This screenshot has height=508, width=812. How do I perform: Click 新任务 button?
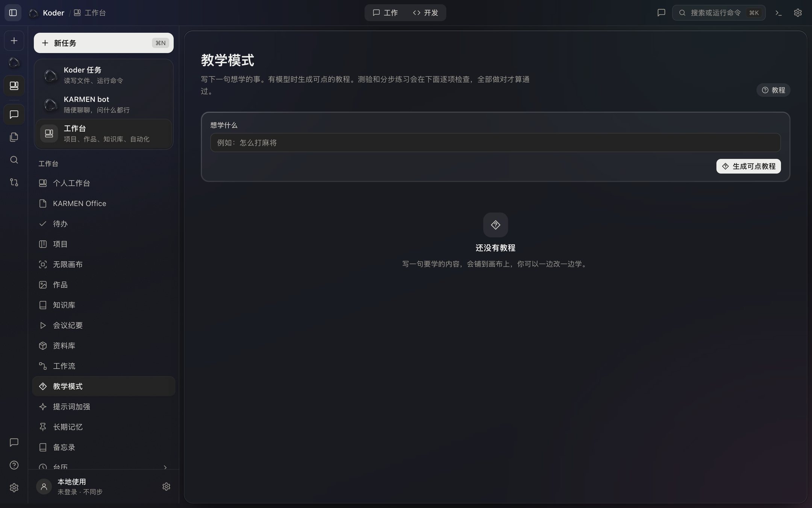coord(104,43)
